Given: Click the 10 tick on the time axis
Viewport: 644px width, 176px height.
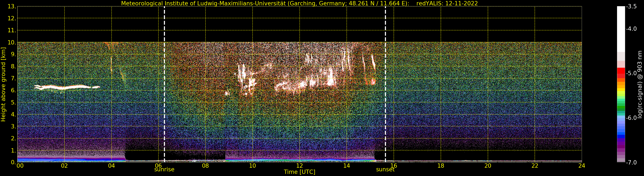Looking at the screenshot, I should coord(252,166).
